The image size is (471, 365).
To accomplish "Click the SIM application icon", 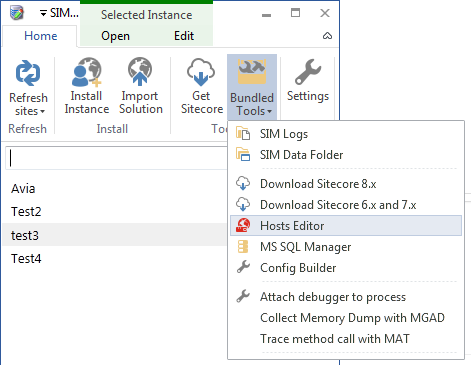I will (17, 13).
